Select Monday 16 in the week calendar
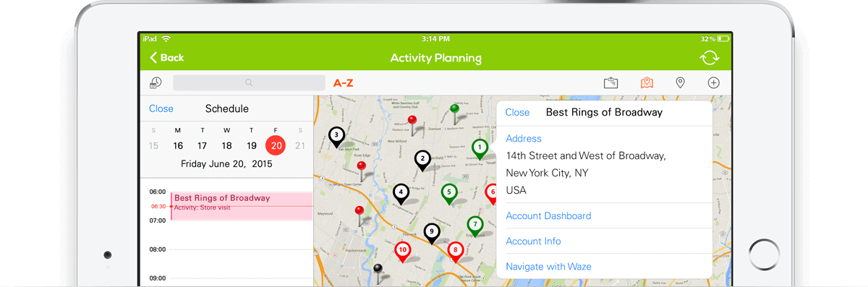 [178, 145]
